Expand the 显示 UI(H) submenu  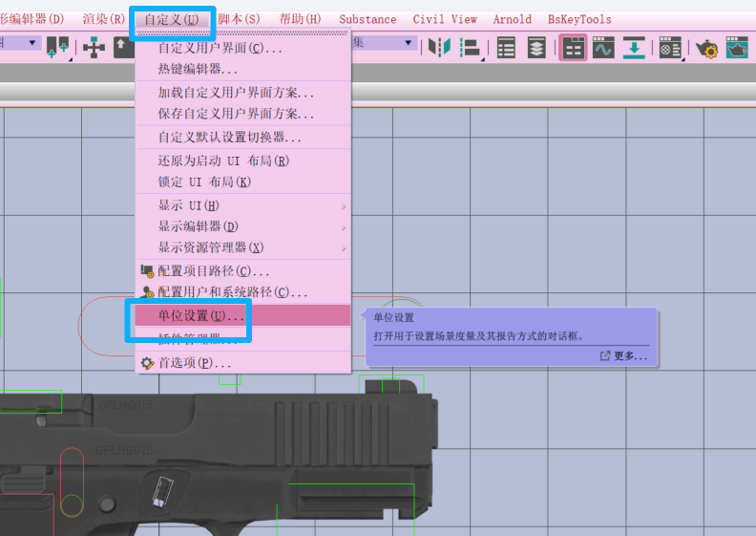(243, 205)
